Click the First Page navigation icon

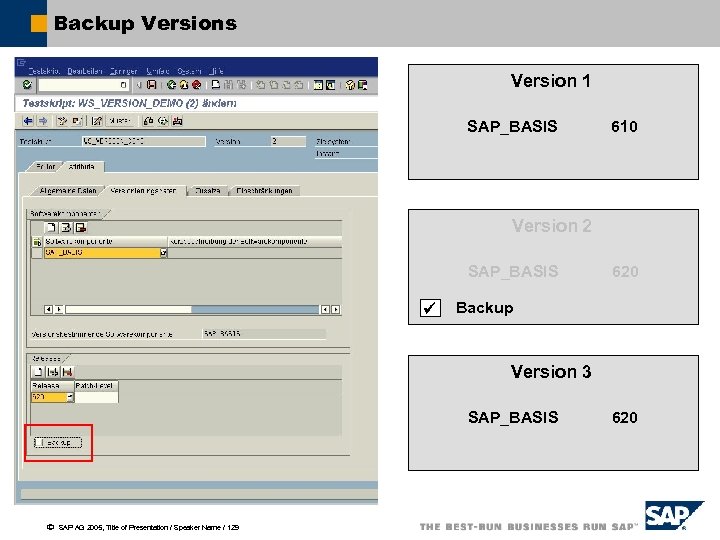tap(261, 84)
